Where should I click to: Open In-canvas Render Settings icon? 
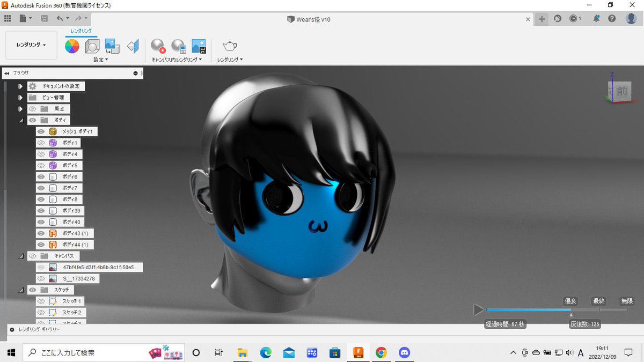point(178,46)
